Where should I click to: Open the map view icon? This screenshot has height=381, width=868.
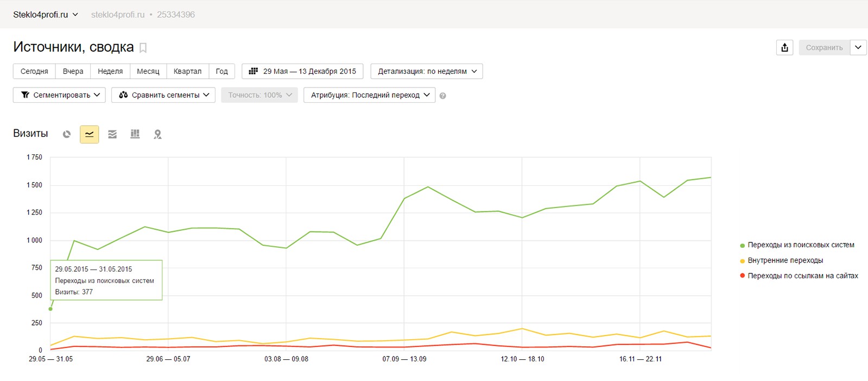tap(157, 134)
